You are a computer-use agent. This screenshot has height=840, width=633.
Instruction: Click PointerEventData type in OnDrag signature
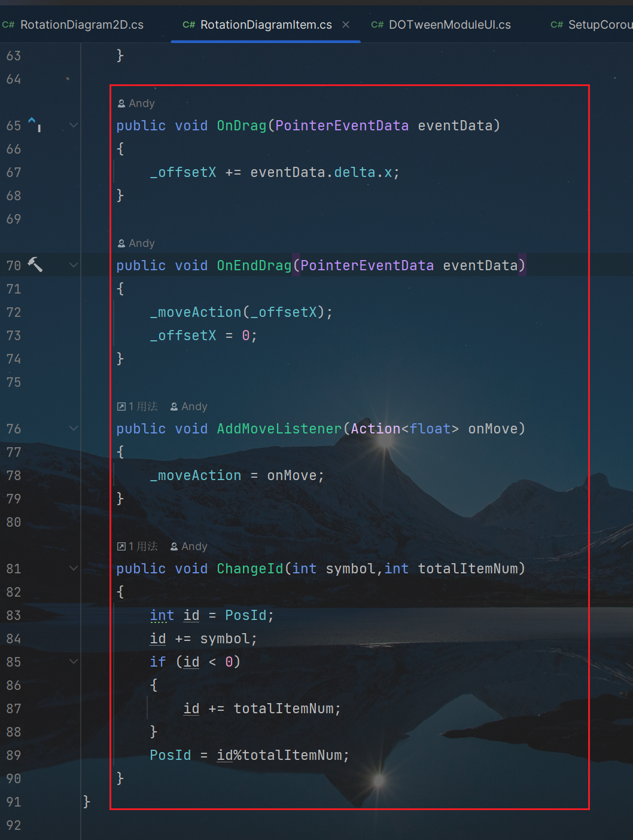[x=342, y=126]
